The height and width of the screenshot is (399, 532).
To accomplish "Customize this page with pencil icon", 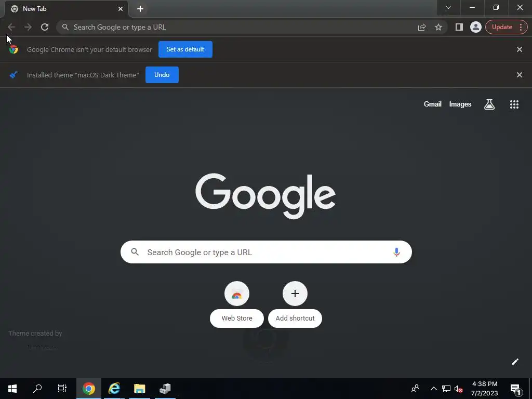I will point(515,362).
